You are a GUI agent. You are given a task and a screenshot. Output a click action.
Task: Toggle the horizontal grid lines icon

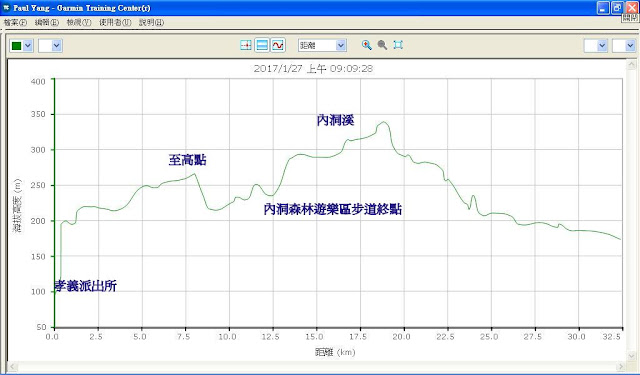[262, 45]
